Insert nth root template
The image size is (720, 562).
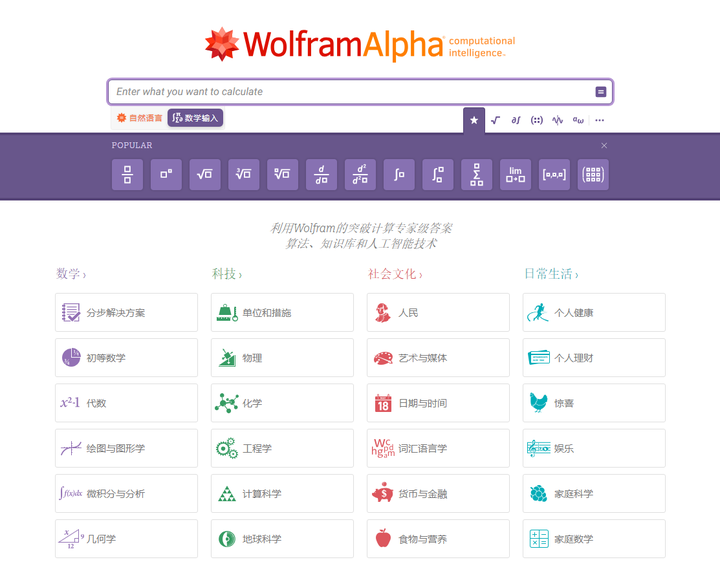(282, 174)
